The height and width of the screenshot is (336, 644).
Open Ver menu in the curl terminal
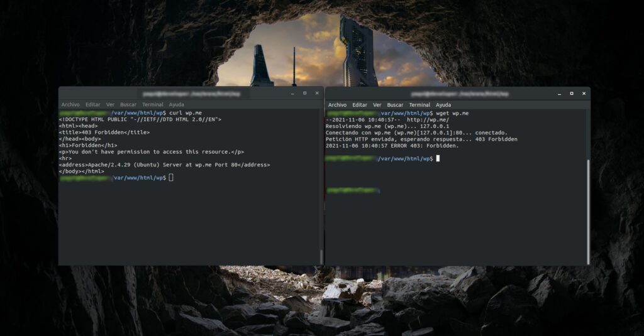pos(110,105)
